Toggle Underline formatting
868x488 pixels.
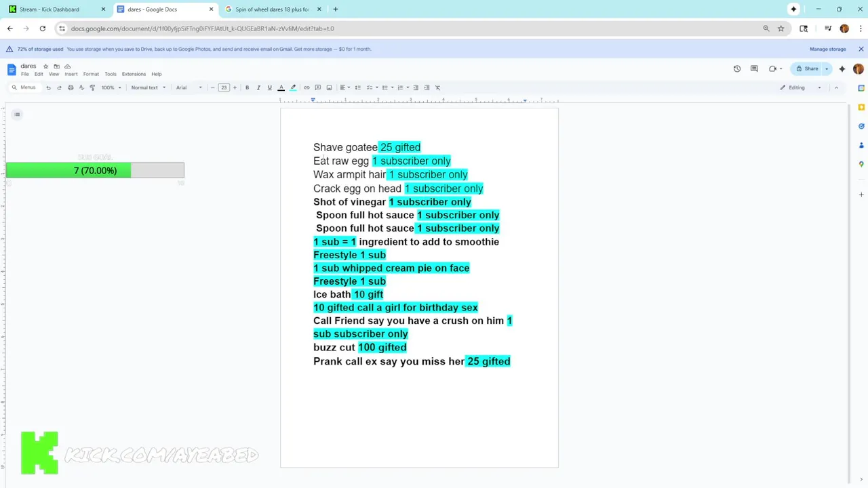coord(269,87)
